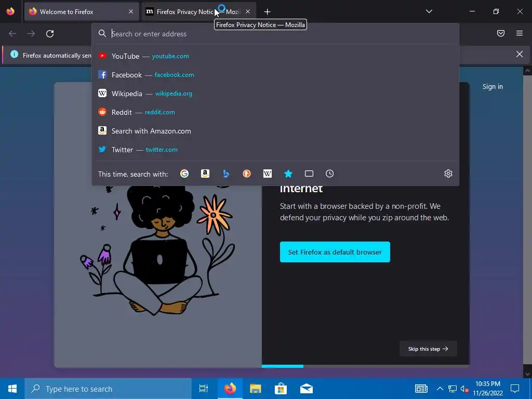Viewport: 532px width, 399px height.
Task: Open the Save to Pocket icon
Action: 501,33
